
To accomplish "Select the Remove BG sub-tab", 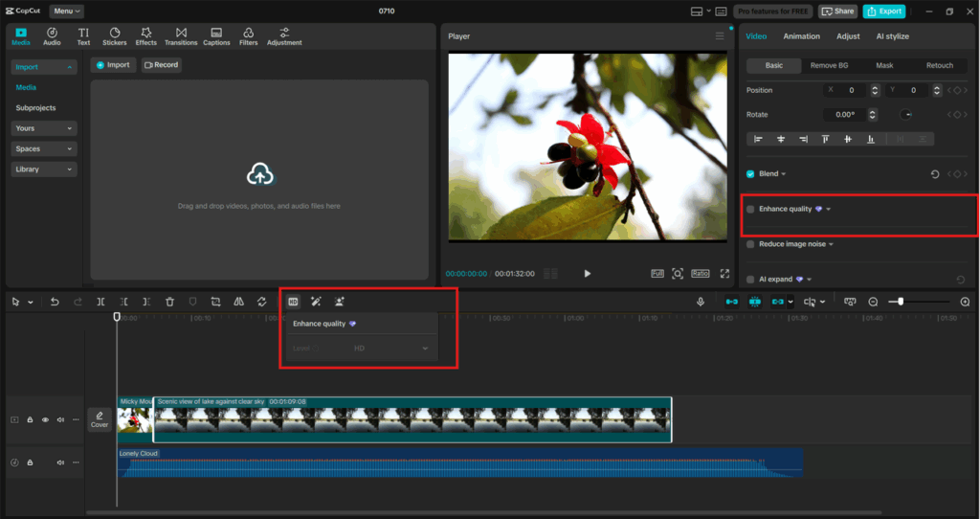I will [x=829, y=66].
